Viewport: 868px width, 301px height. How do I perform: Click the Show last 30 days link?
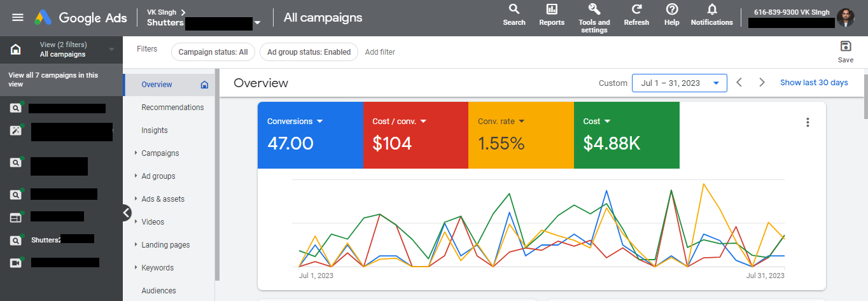(814, 83)
